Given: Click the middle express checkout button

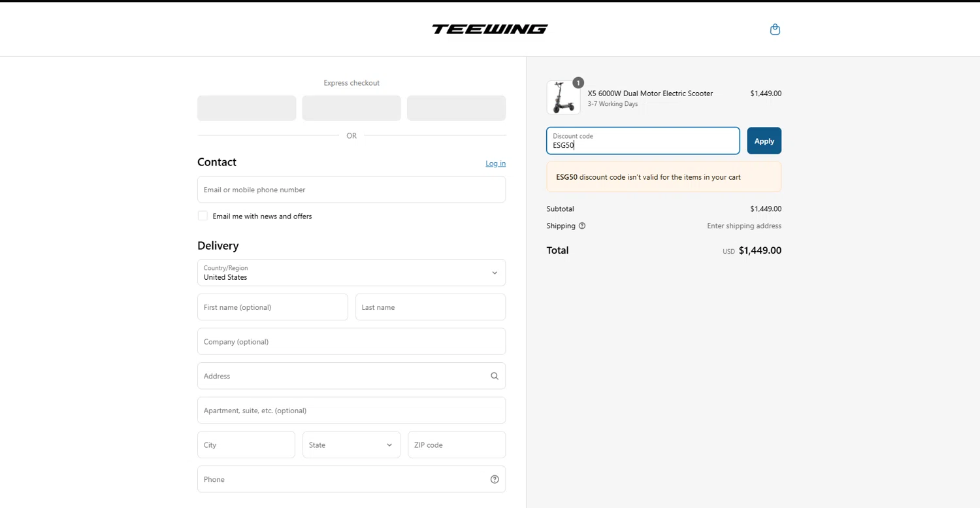Looking at the screenshot, I should 351,108.
